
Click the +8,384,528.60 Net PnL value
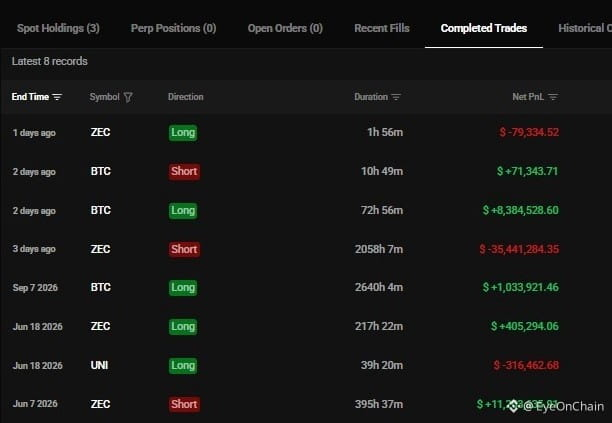[521, 210]
